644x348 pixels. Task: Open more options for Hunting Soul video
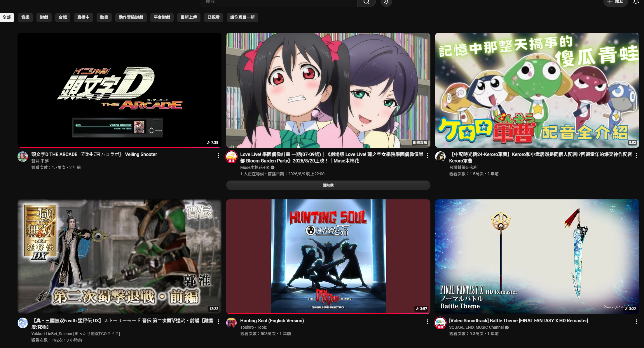coord(427,322)
